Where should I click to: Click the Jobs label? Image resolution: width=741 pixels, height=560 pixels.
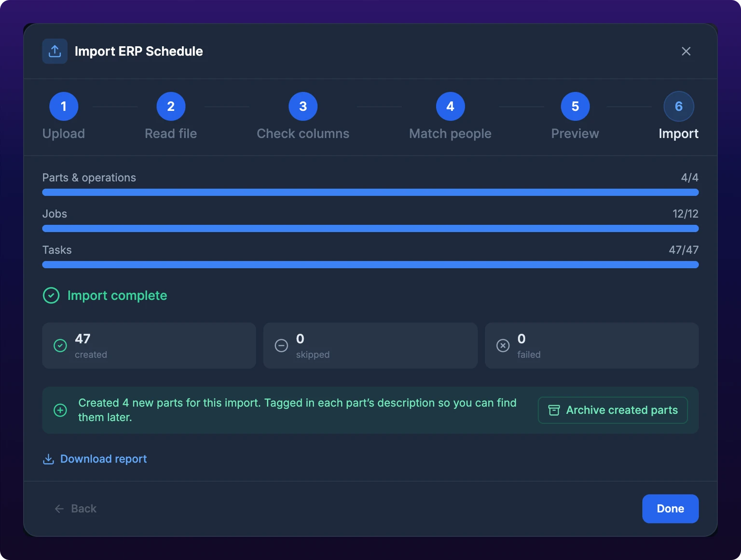[55, 214]
